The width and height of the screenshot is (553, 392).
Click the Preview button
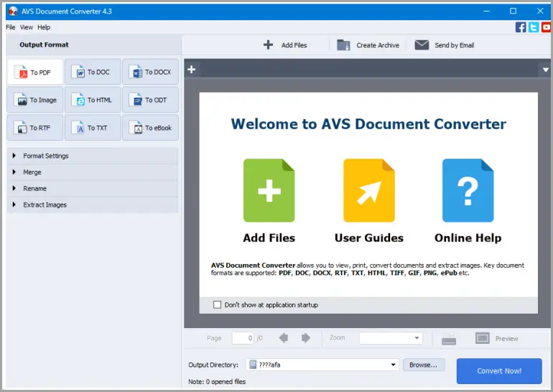pos(497,338)
